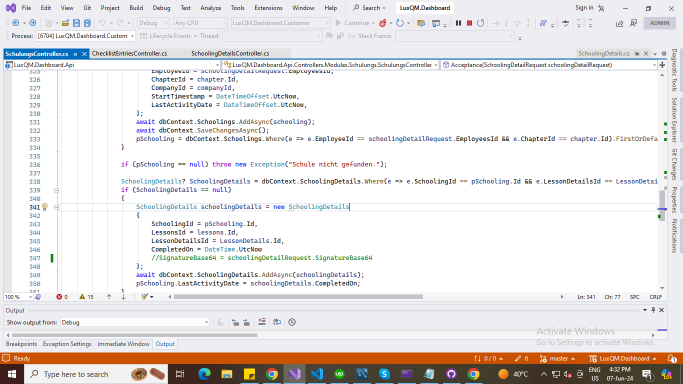Open the editor zoom level dropdown

18,297
